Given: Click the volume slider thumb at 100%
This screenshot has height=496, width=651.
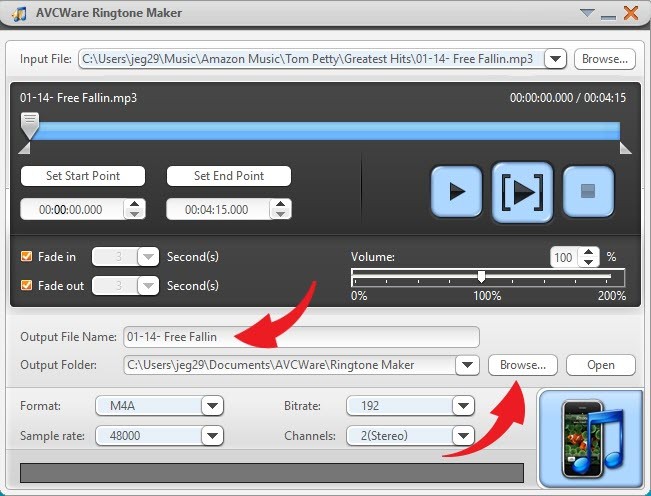Looking at the screenshot, I should tap(481, 276).
